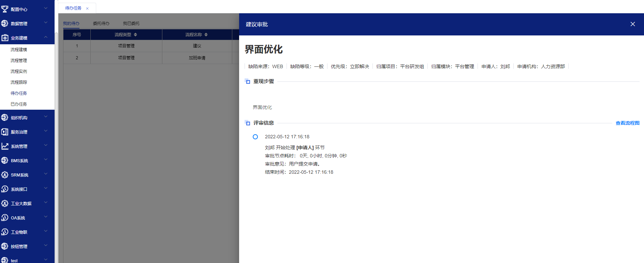The height and width of the screenshot is (263, 644).
Task: Switch to the 我已委托 tab
Action: (131, 24)
